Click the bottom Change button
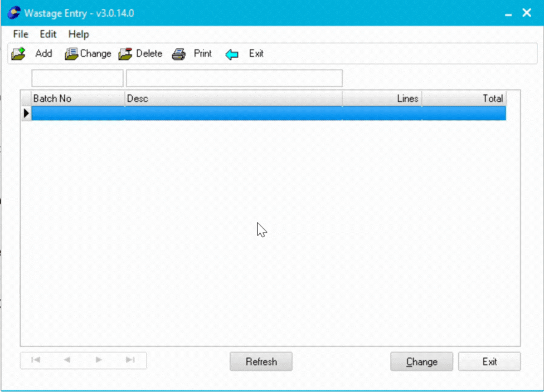544x392 pixels. [421, 361]
